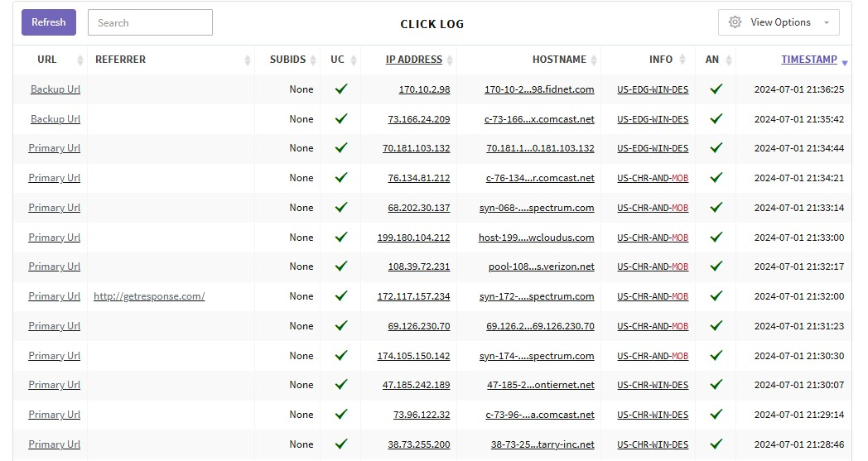This screenshot has width=868, height=461.
Task: Sort by the HOSTNAME column header
Action: click(x=559, y=60)
